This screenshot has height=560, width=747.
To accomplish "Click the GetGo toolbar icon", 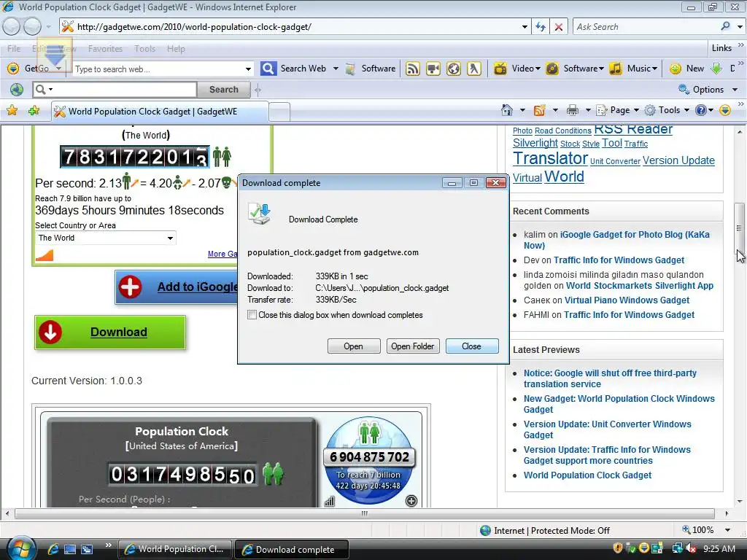I will tap(13, 69).
